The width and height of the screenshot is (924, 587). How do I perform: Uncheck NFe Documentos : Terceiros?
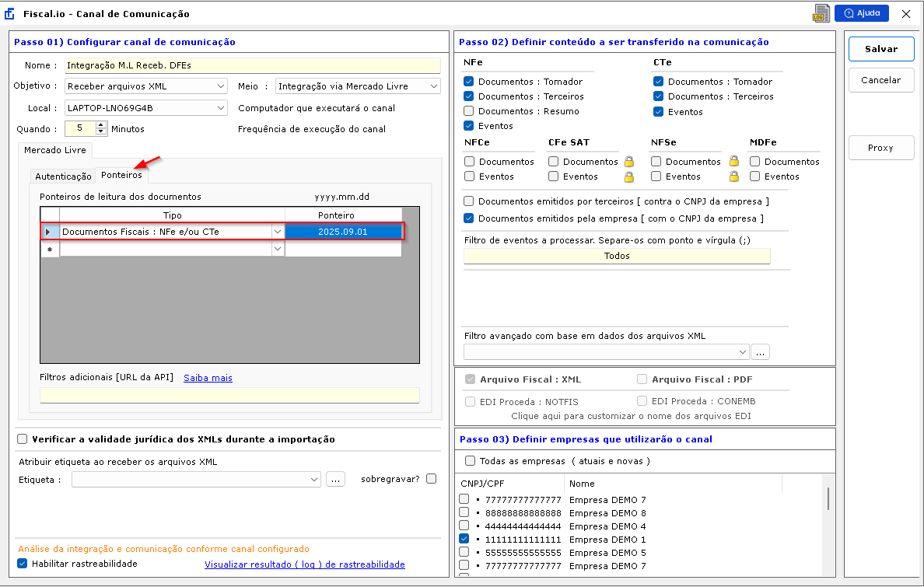pos(468,96)
